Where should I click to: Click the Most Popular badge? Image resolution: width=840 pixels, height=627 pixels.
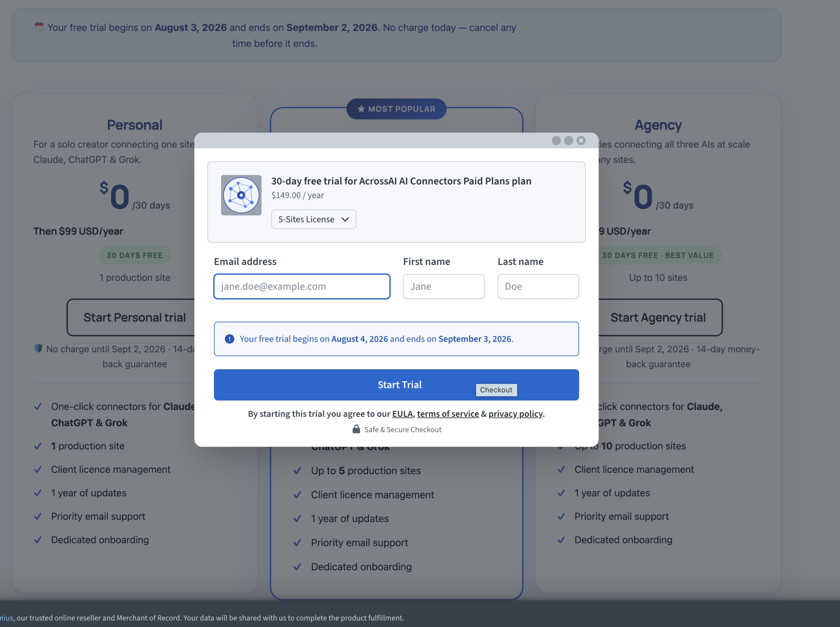pos(396,109)
